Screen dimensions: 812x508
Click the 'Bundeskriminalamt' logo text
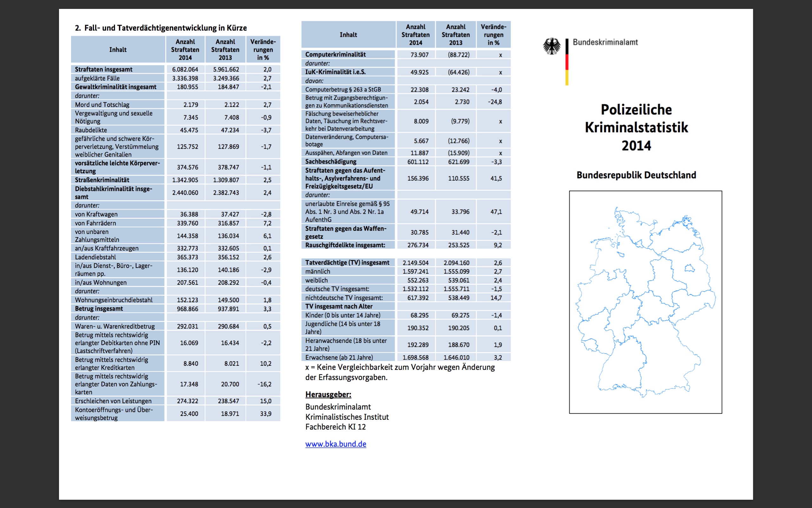(605, 42)
